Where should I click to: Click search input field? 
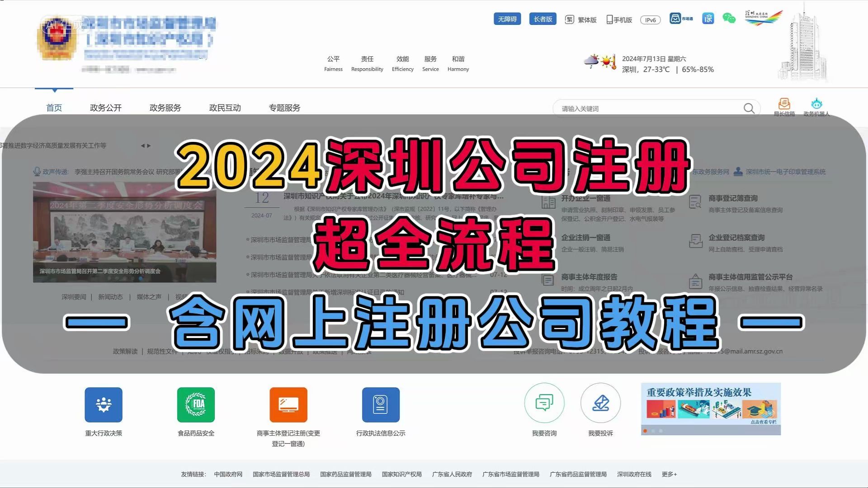(644, 108)
